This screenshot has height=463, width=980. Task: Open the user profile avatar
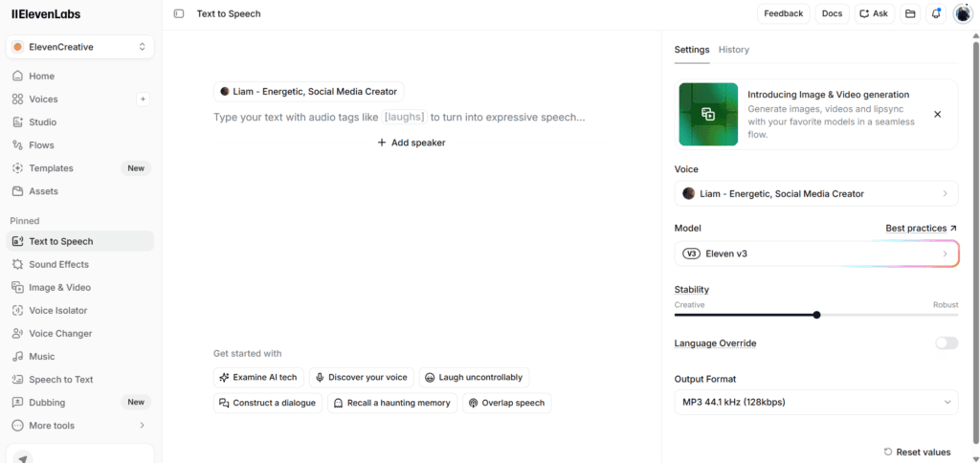pyautogui.click(x=963, y=13)
